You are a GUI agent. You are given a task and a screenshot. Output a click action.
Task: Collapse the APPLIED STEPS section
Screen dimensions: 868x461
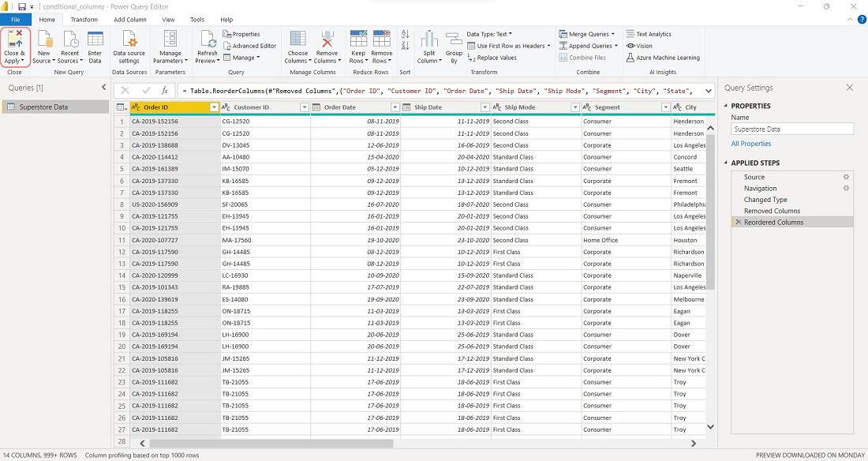click(x=726, y=163)
